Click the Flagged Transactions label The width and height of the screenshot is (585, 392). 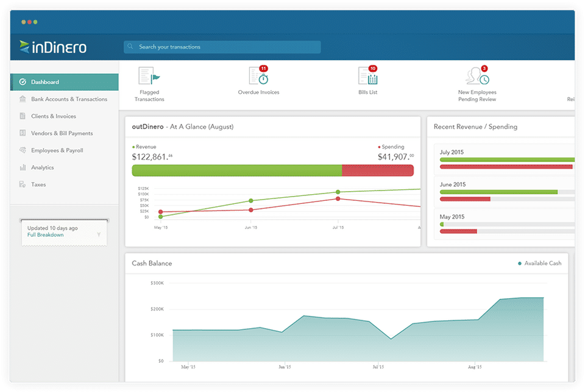pos(149,96)
